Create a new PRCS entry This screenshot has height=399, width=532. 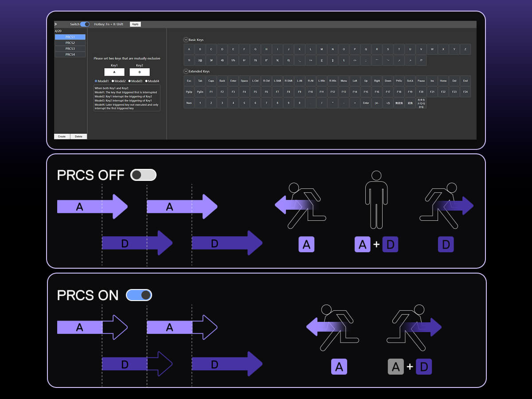62,137
